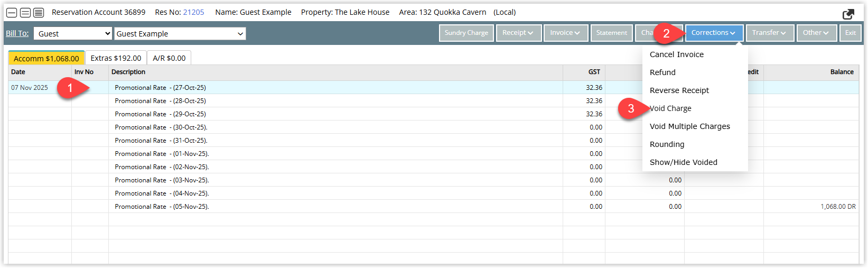Expand the Receipt dropdown button
This screenshot has height=268, width=868.
[x=518, y=33]
